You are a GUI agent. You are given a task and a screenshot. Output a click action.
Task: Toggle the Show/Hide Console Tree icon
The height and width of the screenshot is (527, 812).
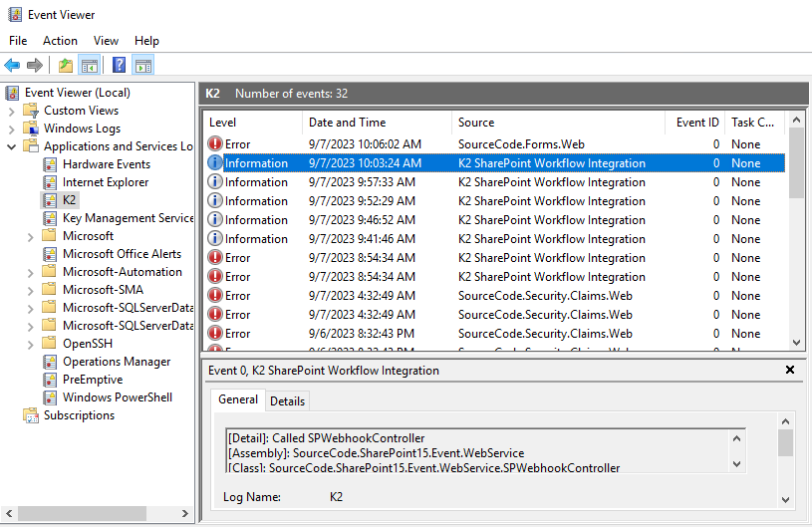point(89,65)
